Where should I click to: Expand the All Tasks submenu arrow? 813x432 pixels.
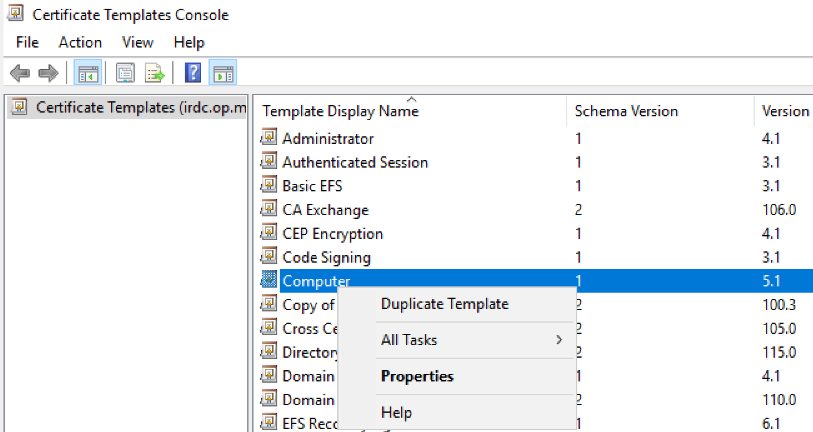click(x=558, y=340)
